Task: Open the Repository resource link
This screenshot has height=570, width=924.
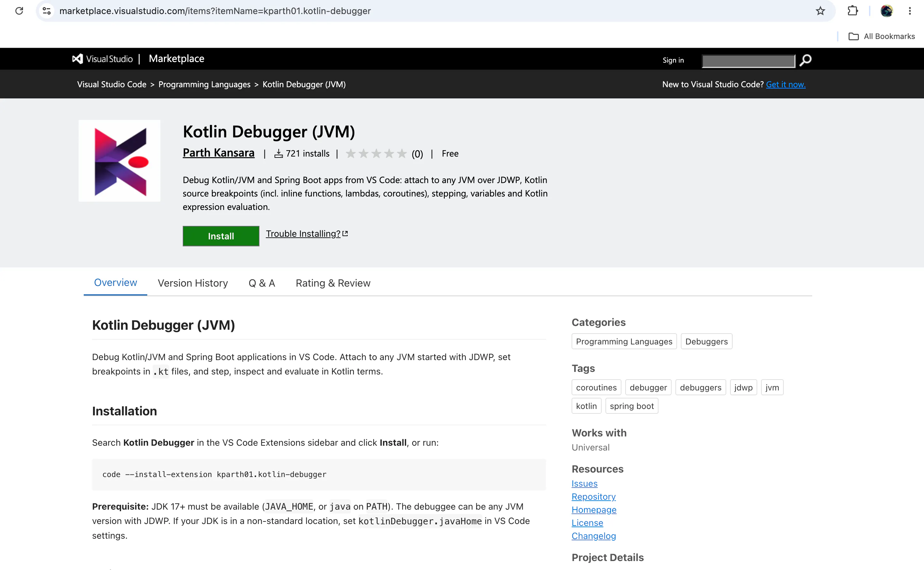Action: coord(593,497)
